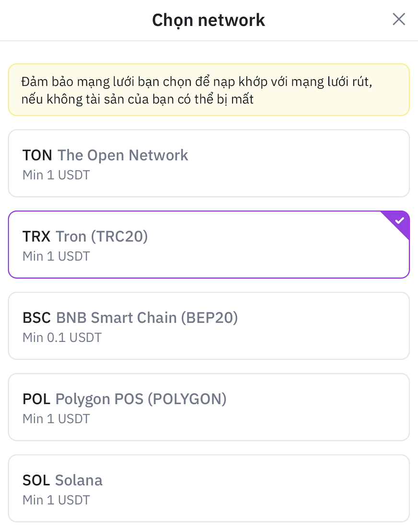Click the purple checkmark on Tron card
This screenshot has width=418, height=532.
[x=400, y=220]
